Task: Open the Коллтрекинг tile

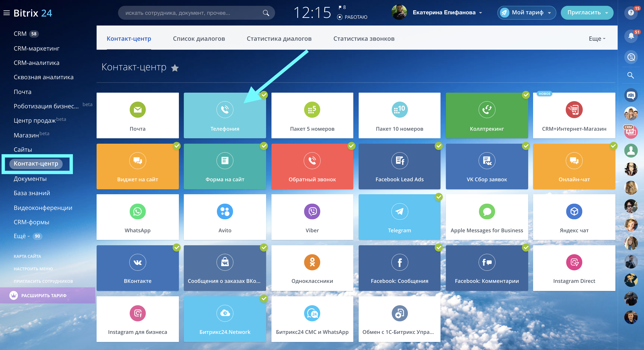Action: [487, 115]
